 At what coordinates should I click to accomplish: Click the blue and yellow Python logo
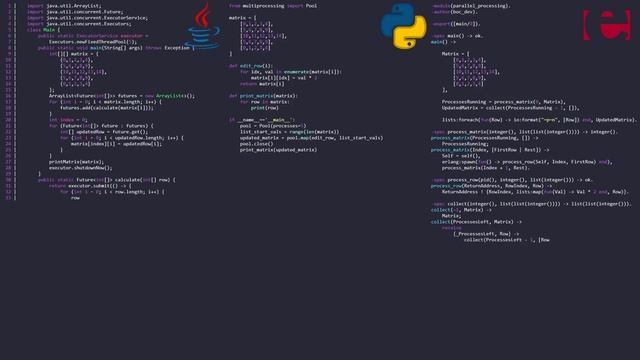tap(404, 27)
